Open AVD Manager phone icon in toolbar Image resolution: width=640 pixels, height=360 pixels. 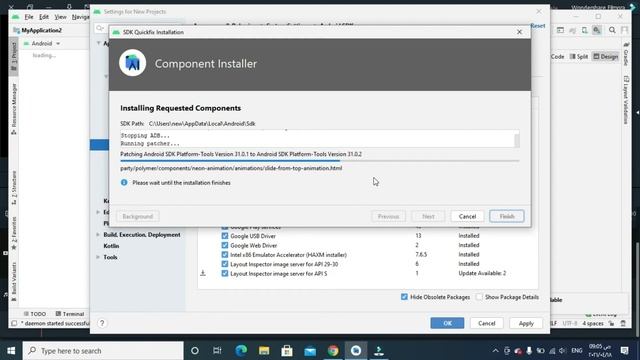click(584, 30)
